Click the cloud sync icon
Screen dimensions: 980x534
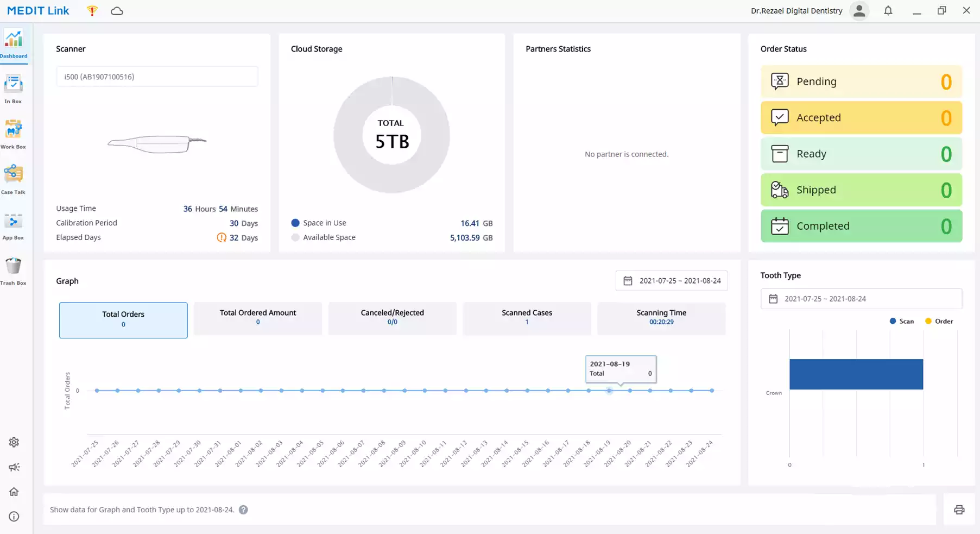[117, 11]
